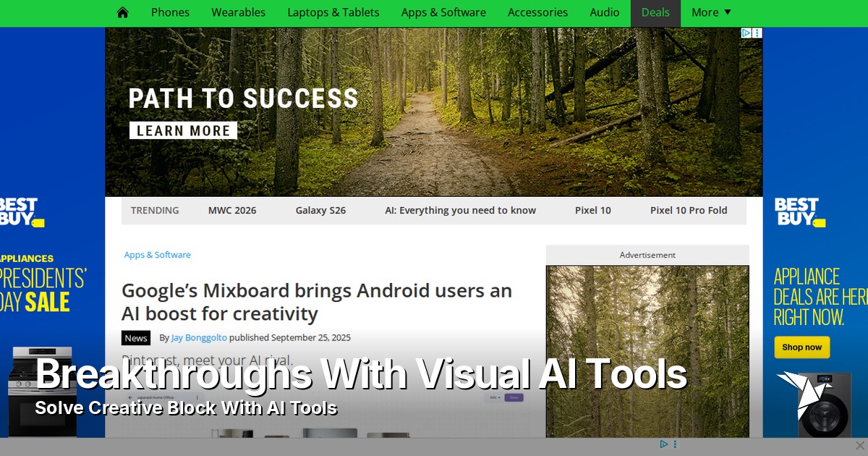This screenshot has width=868, height=456.
Task: Dismiss the bottom ad bar with X
Action: [x=859, y=445]
